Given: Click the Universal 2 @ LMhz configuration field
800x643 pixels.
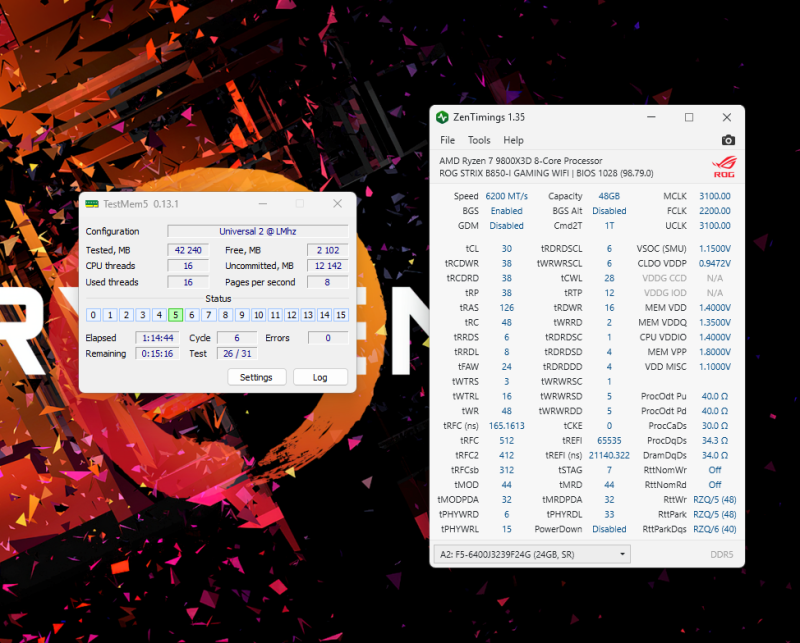Looking at the screenshot, I should pos(258,231).
